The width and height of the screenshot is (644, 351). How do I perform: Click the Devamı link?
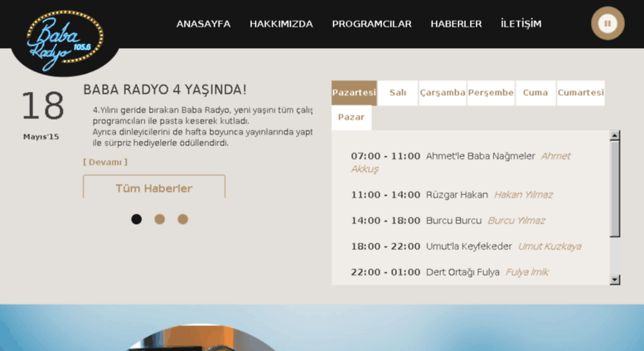pos(105,162)
